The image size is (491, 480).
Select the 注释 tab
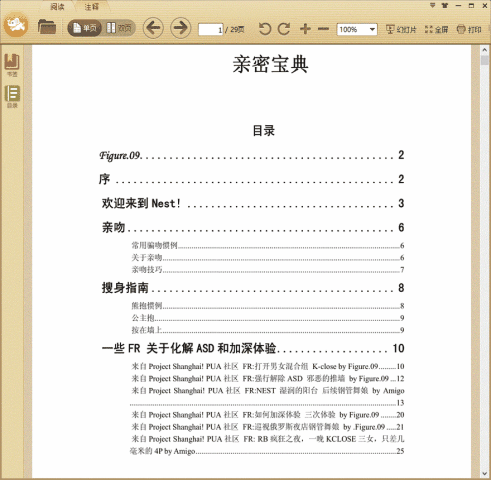[91, 6]
